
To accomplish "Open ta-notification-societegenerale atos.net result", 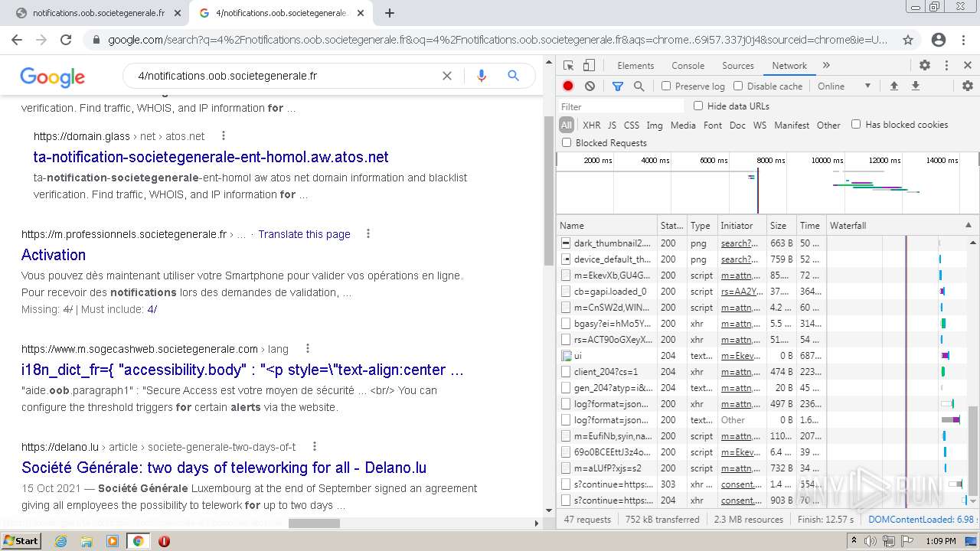I will [x=211, y=157].
